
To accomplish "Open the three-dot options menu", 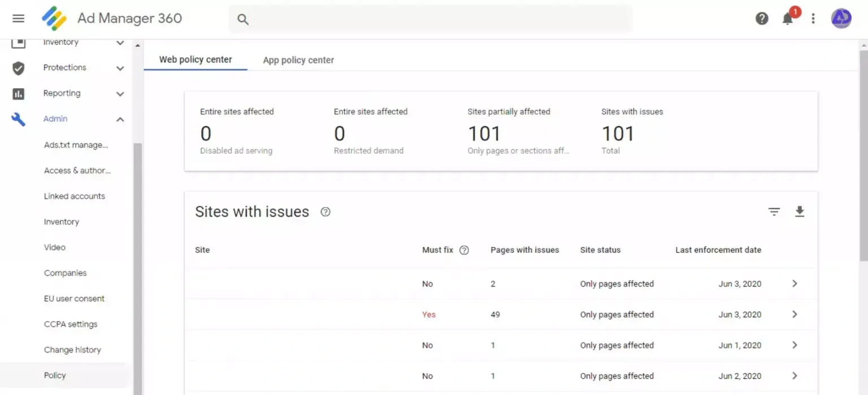I will (x=813, y=19).
